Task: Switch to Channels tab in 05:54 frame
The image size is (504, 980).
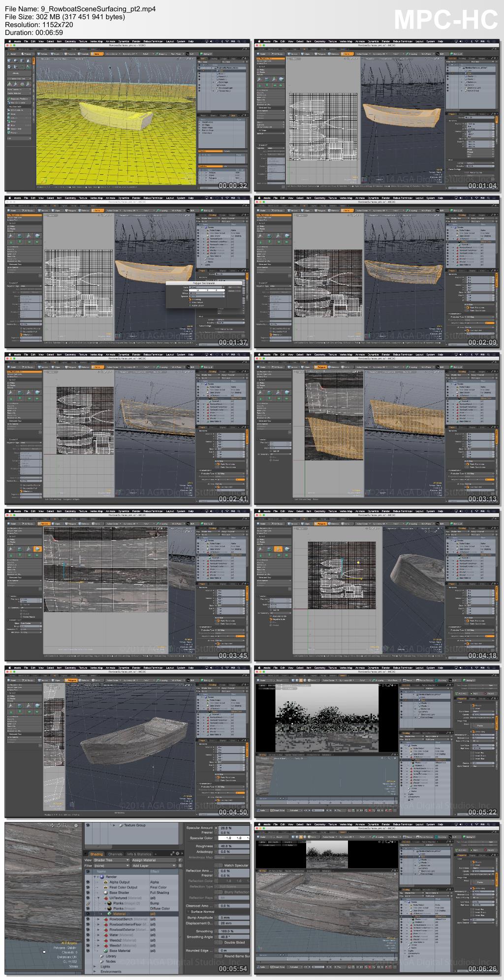Action: point(115,854)
